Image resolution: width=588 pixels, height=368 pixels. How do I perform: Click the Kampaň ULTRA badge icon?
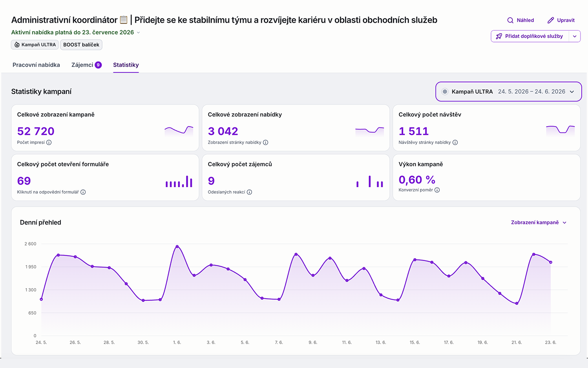(x=17, y=45)
